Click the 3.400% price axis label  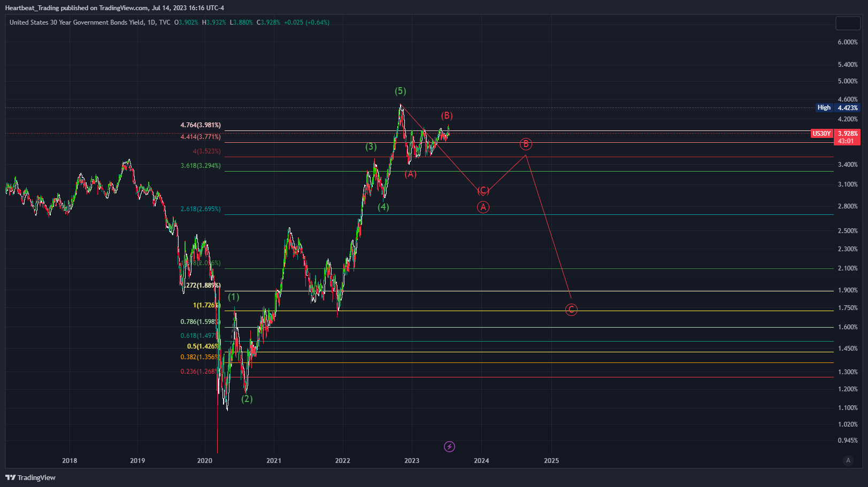848,165
